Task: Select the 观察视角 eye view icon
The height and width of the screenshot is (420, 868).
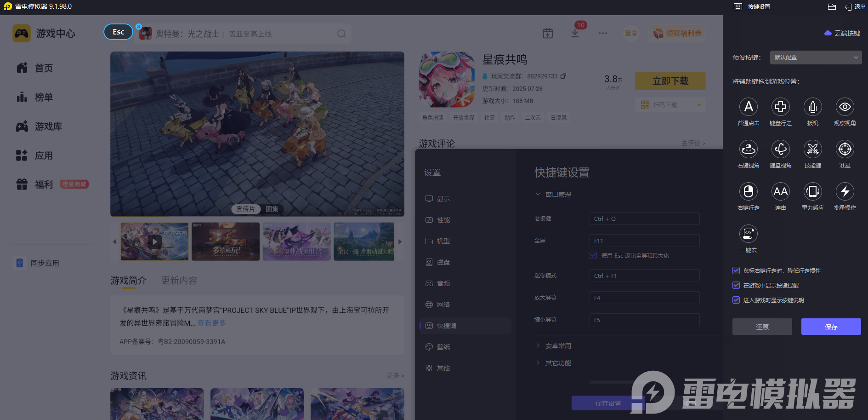Action: [845, 107]
